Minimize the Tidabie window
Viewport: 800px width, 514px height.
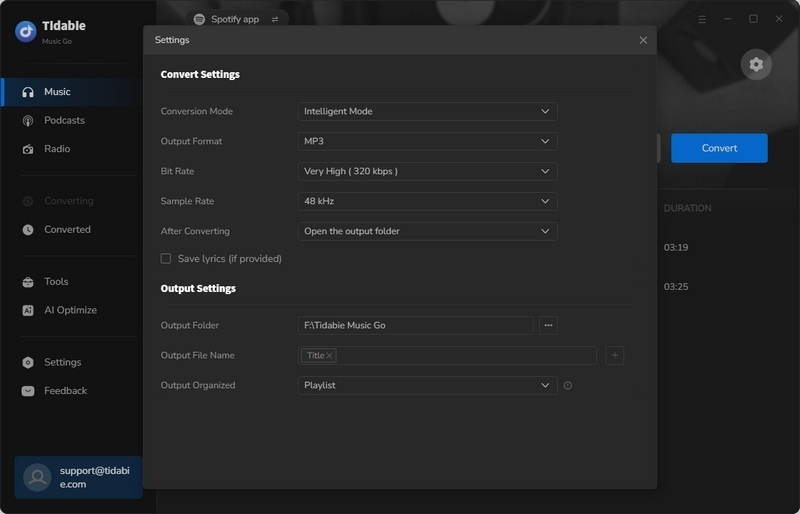[x=728, y=19]
